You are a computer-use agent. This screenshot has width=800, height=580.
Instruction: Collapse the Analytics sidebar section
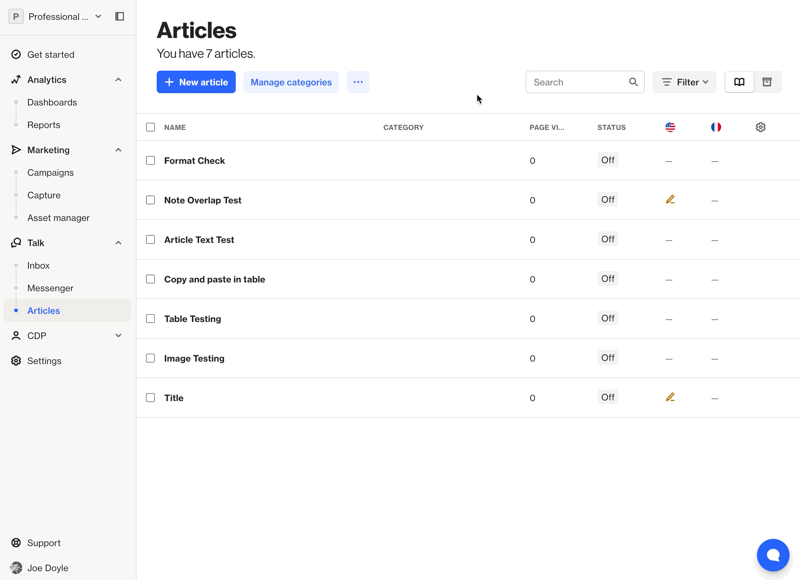118,80
